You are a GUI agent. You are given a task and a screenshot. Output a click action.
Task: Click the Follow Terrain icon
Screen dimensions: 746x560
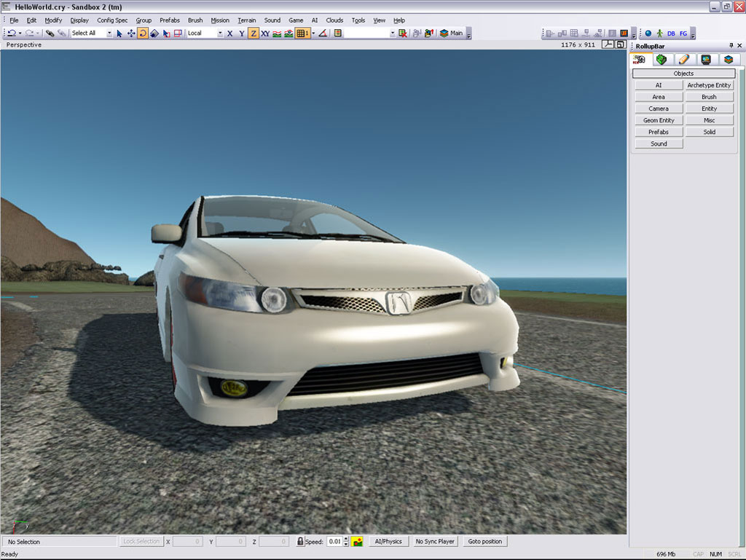277,33
